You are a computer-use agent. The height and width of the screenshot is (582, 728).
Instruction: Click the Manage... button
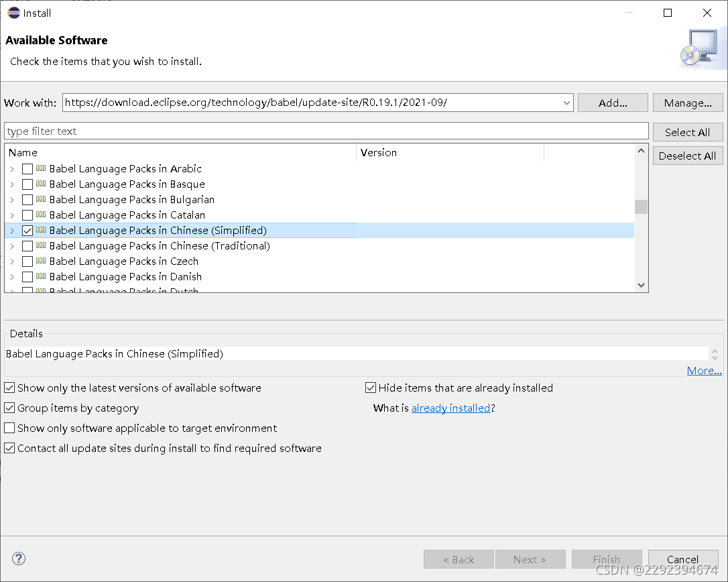688,103
